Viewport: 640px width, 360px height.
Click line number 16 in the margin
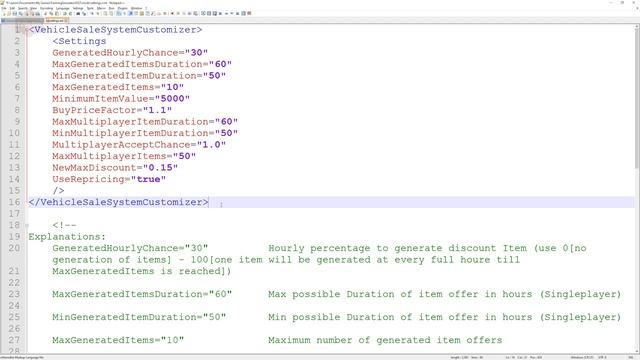coord(14,202)
